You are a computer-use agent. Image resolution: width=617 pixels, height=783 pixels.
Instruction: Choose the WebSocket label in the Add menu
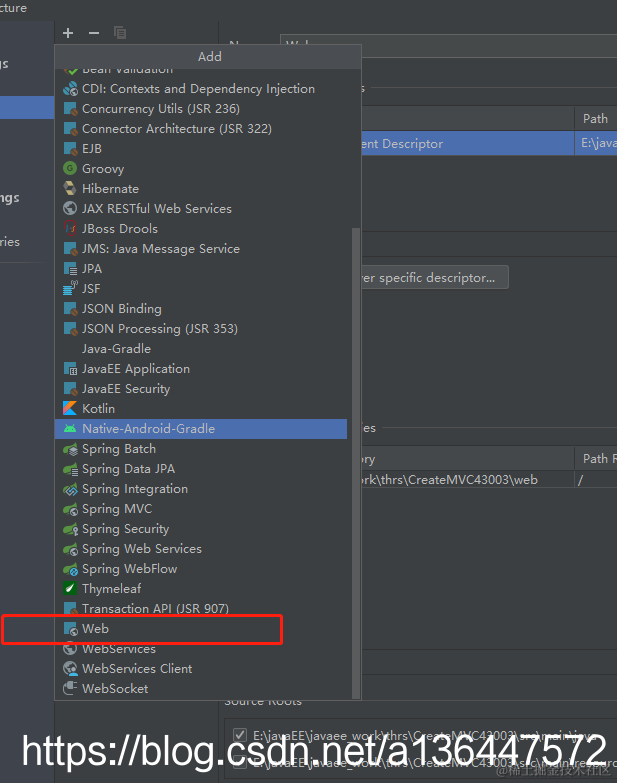click(x=115, y=689)
